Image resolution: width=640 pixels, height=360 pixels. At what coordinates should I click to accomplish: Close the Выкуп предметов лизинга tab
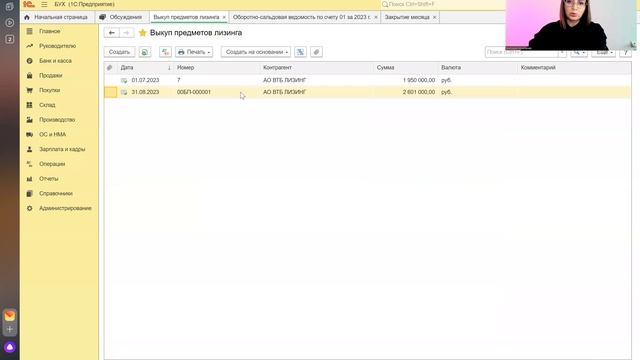(224, 17)
